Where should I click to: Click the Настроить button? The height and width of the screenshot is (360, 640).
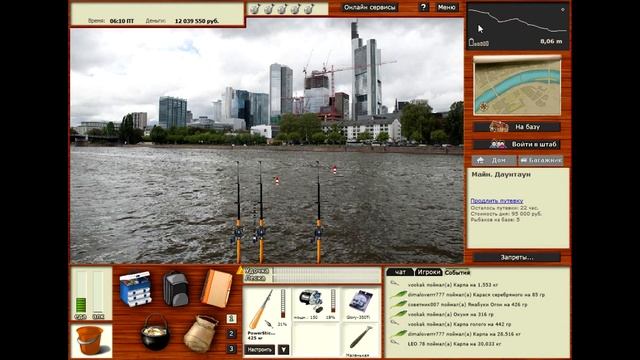[260, 349]
